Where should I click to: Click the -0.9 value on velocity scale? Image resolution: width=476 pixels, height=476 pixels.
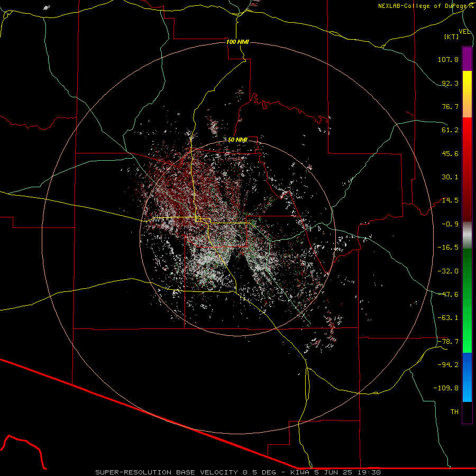[x=450, y=224]
